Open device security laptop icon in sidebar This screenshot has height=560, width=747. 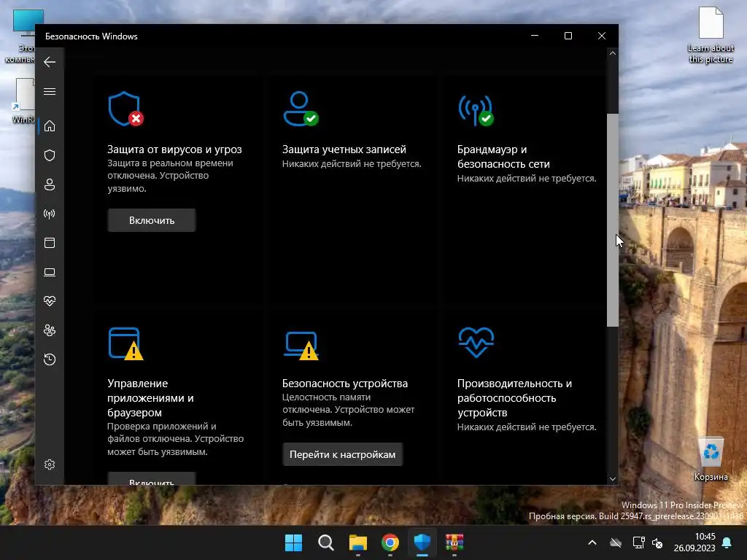click(50, 272)
